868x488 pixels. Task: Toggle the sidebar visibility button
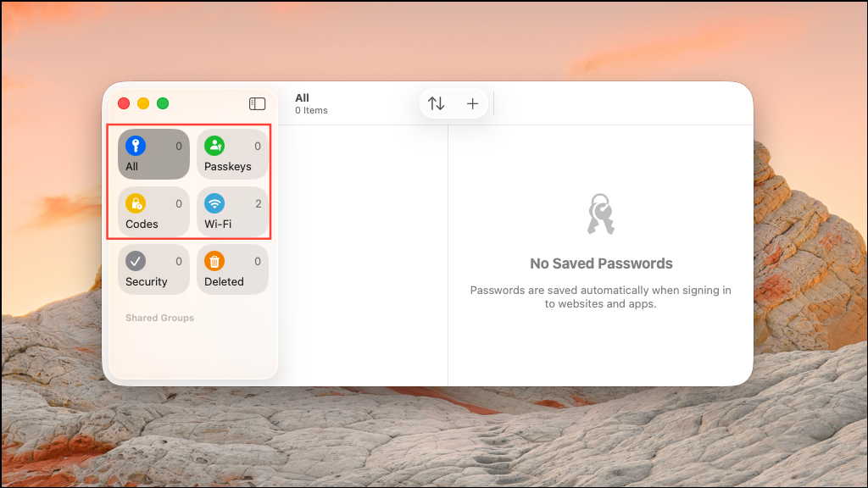click(x=257, y=104)
